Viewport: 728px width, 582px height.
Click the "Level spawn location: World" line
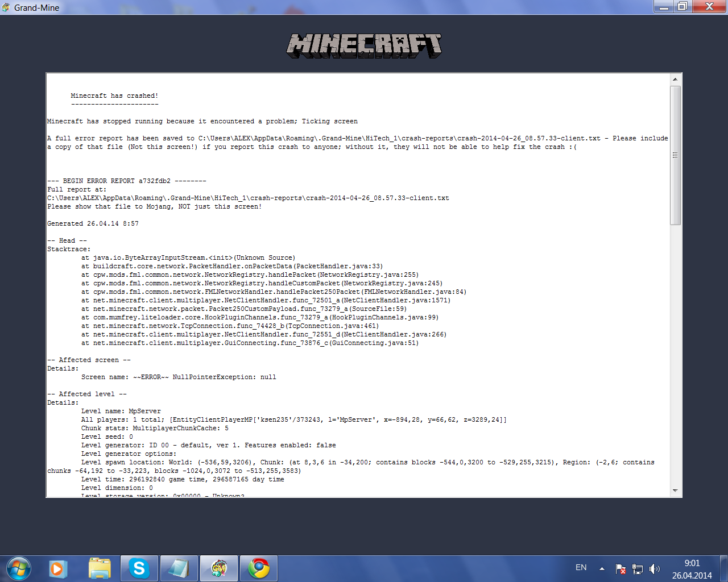(x=351, y=466)
